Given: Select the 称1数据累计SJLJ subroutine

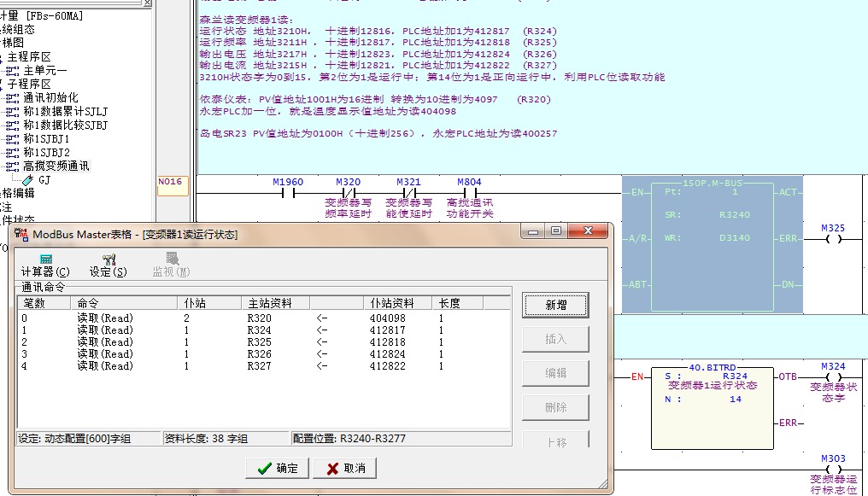Looking at the screenshot, I should [65, 112].
